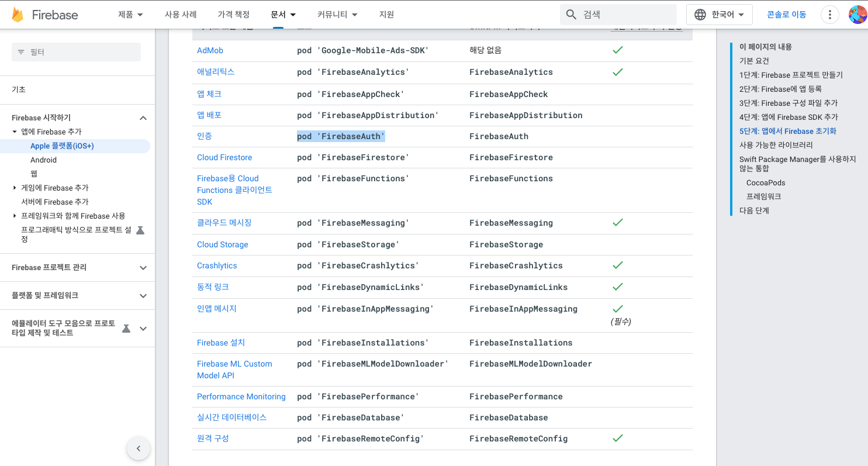The height and width of the screenshot is (466, 868).
Task: Open the Cloud Firestore link in the table
Action: 224,157
